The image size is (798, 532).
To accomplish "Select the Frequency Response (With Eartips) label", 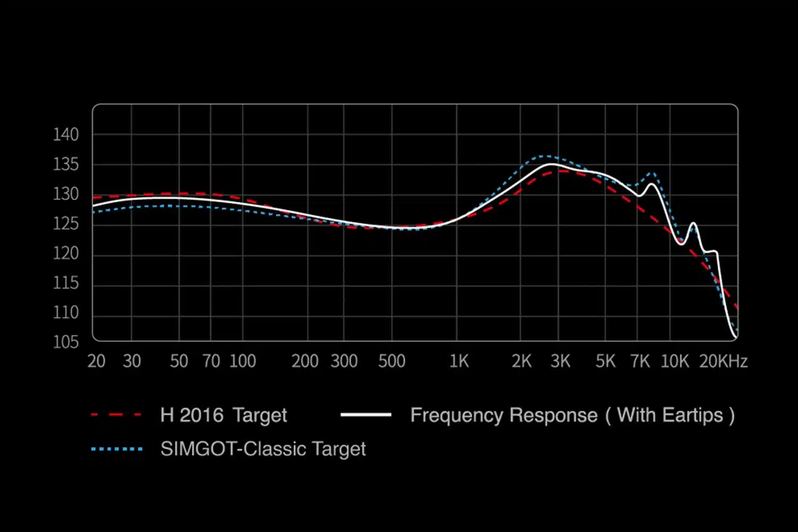I will click(572, 415).
